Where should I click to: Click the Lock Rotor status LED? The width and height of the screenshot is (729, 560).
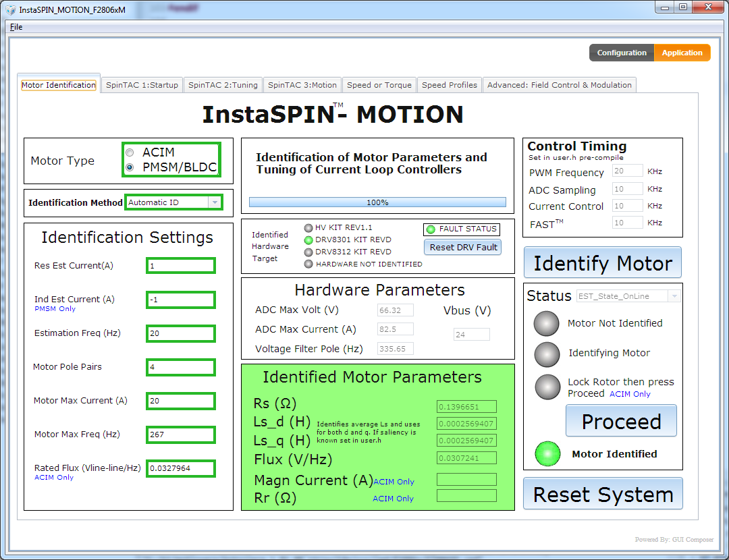547,387
